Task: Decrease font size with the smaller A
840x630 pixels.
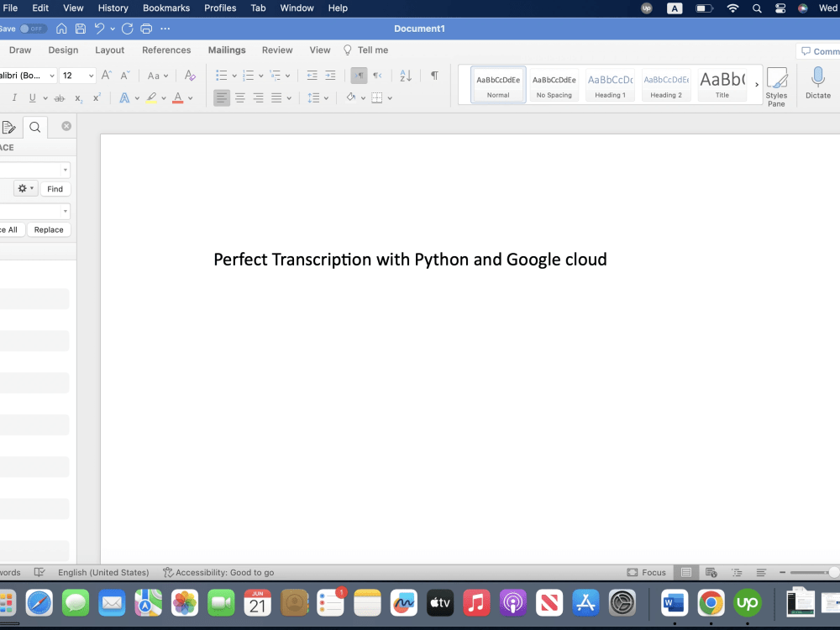Action: pos(125,76)
